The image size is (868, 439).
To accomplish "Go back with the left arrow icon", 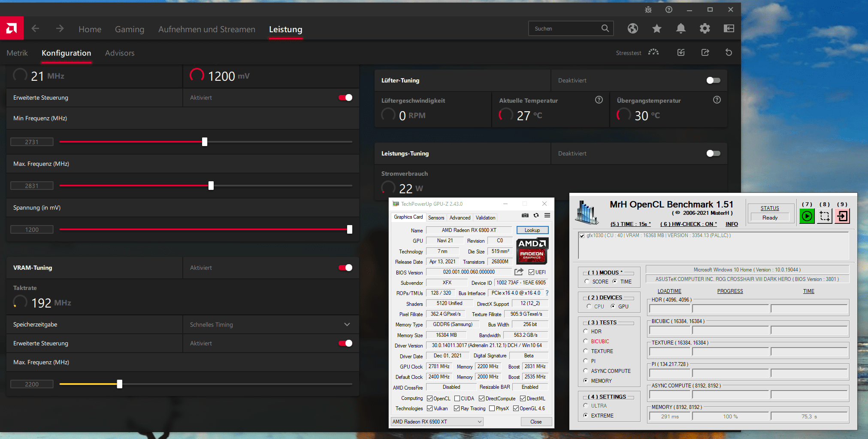I will (x=35, y=28).
